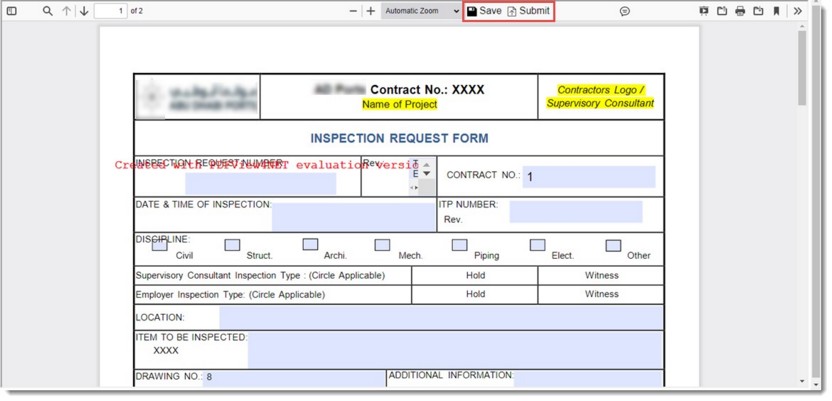
Task: Expand more tools via the double-chevron
Action: 797,11
